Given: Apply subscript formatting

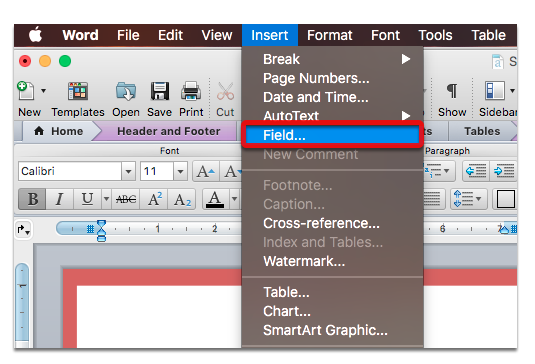Looking at the screenshot, I should pos(182,199).
